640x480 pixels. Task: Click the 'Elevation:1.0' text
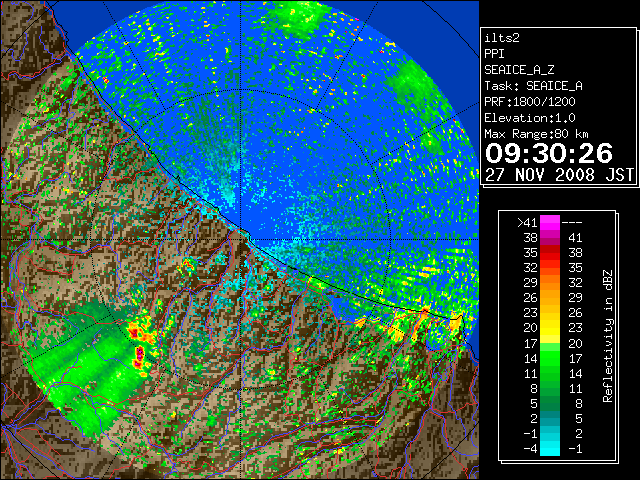530,118
